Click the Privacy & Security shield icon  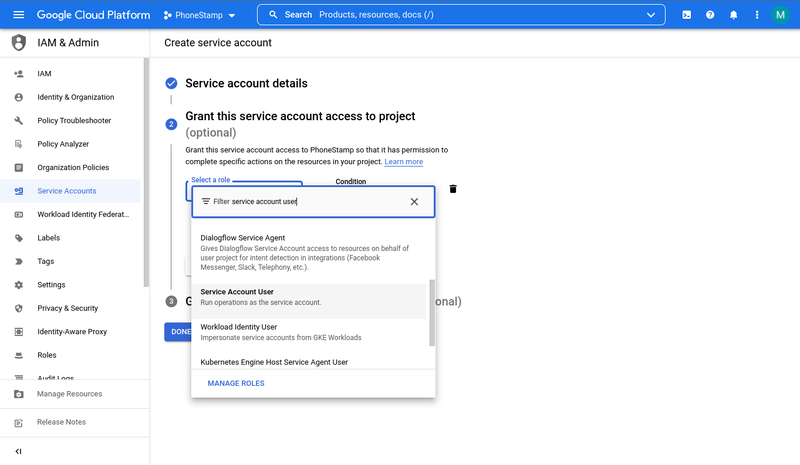click(x=19, y=308)
